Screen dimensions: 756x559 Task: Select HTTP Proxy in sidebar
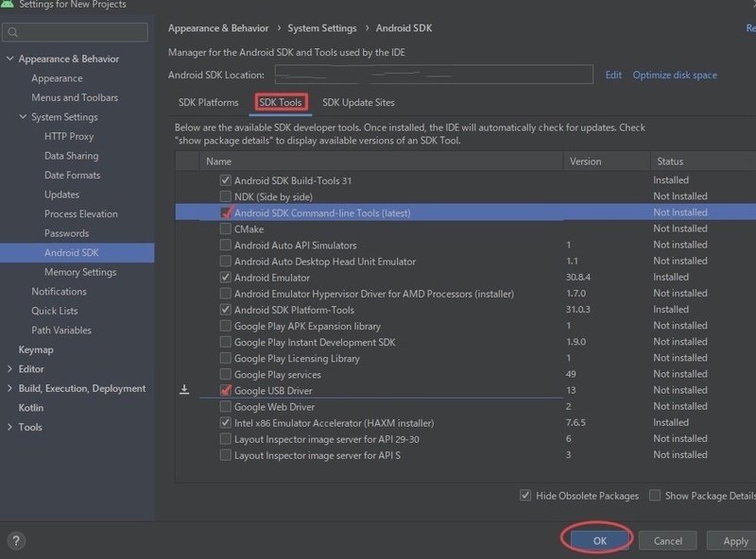(x=69, y=136)
